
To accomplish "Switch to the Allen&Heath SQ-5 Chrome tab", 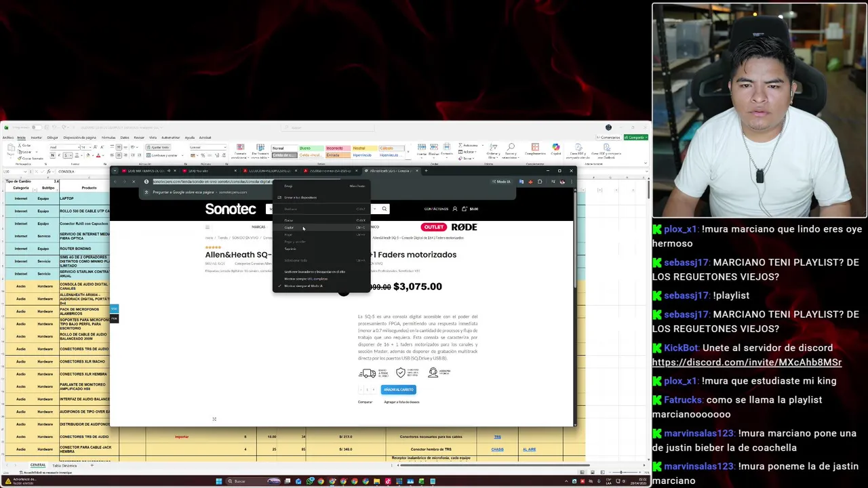I will click(x=392, y=171).
